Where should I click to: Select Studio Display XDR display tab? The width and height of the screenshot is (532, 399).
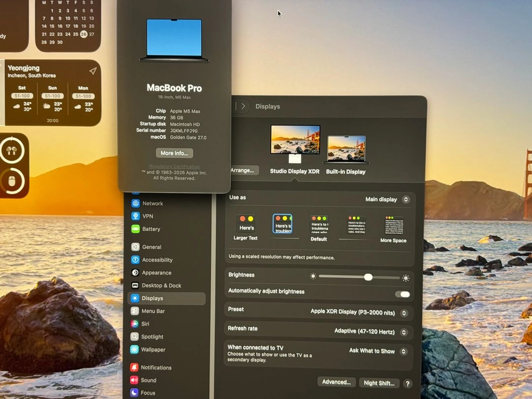point(295,149)
